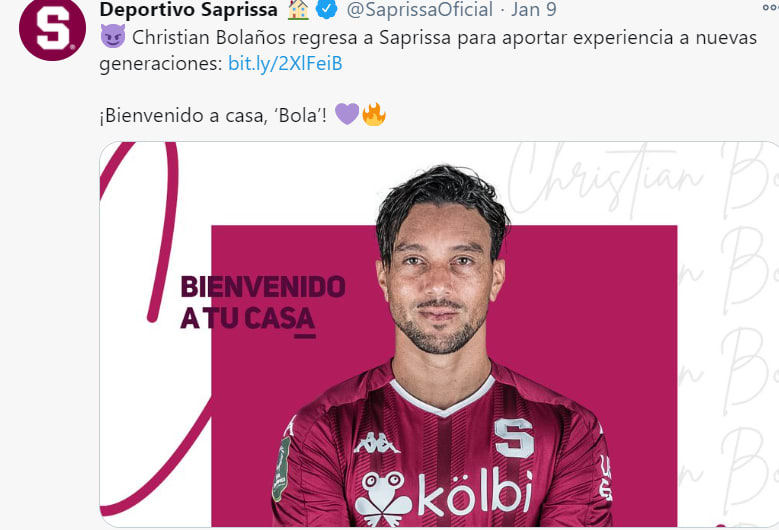The width and height of the screenshot is (779, 530).
Task: Open the @SaprissaOficial handle
Action: tap(419, 9)
